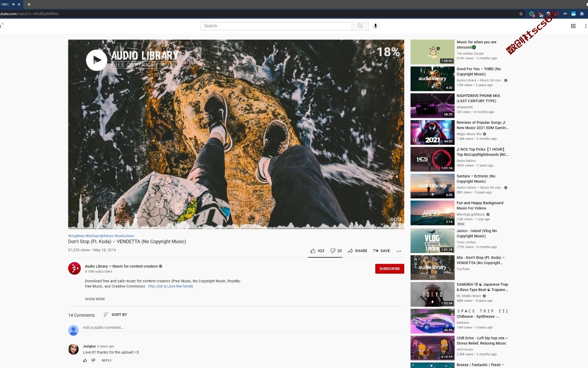Open SPACE TRIP II Chillwave thumbnail
The height and width of the screenshot is (368, 588).
point(432,321)
